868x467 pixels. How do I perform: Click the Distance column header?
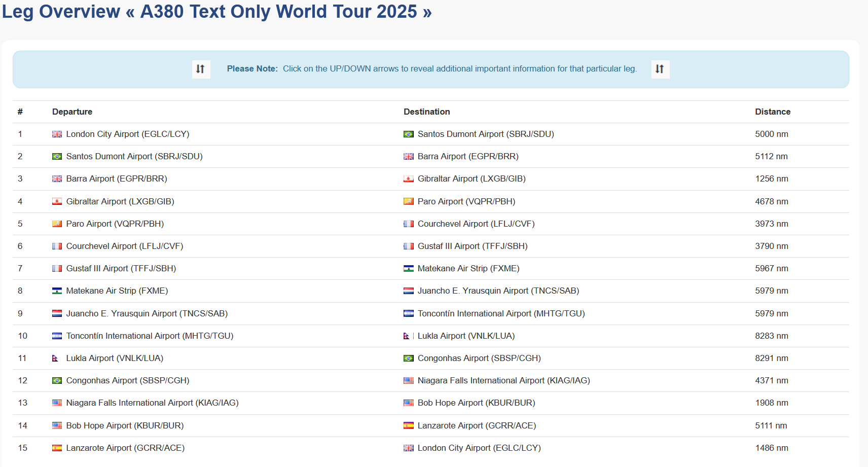pos(773,112)
